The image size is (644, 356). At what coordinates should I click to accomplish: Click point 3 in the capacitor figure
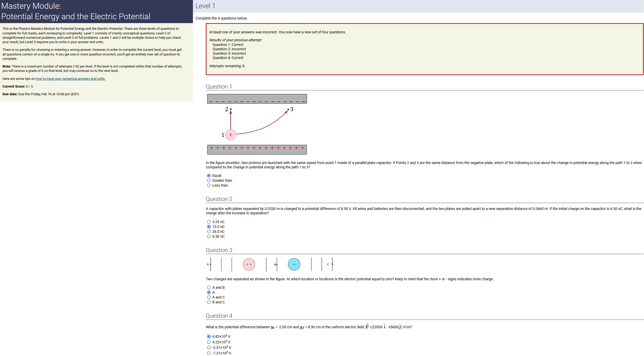[288, 110]
